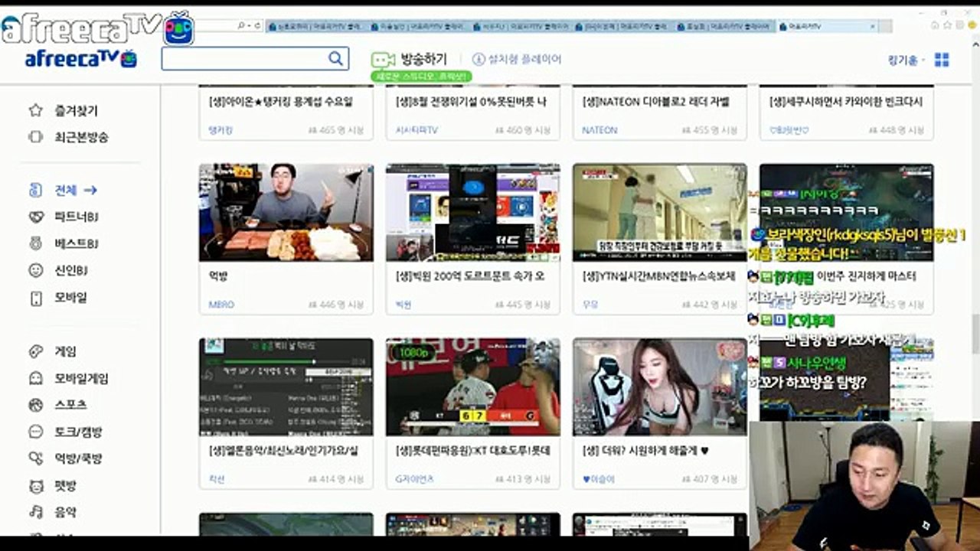
Task: Open the 멜론음악 broadcast thumbnail
Action: (286, 387)
